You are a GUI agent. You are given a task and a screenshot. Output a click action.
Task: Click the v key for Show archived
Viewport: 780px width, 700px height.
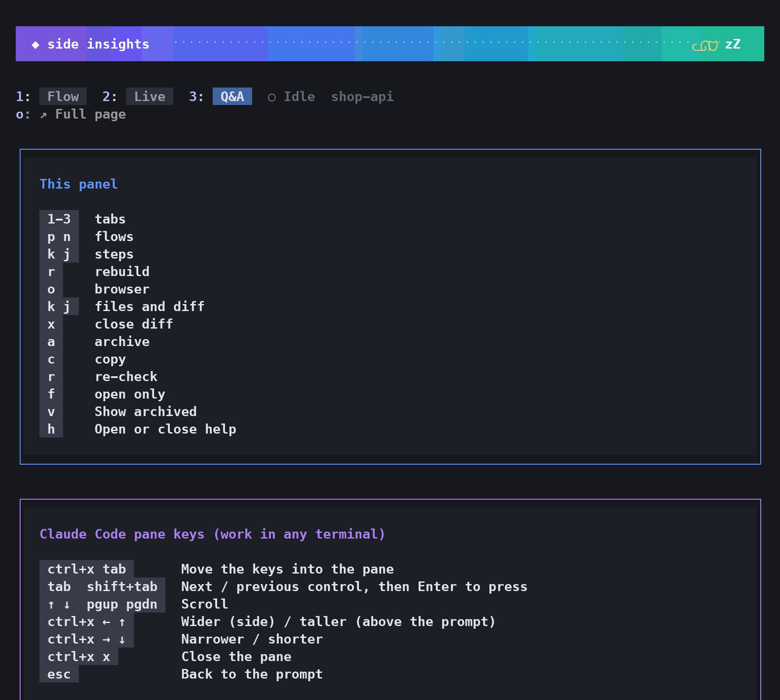(x=51, y=411)
